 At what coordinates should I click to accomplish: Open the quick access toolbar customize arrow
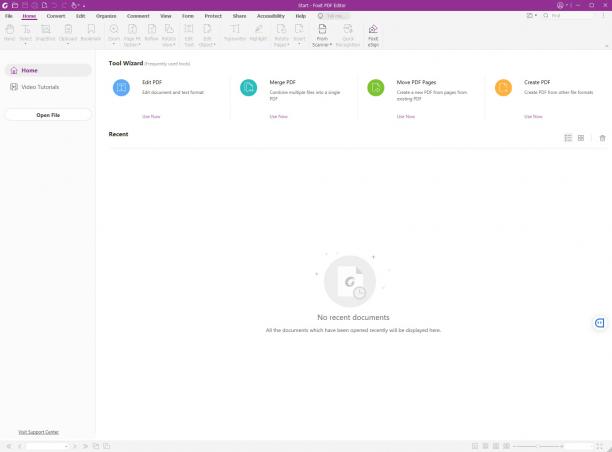(x=84, y=6)
